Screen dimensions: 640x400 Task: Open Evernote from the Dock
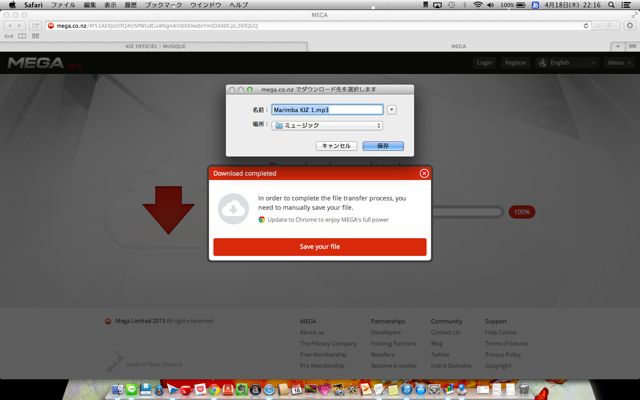242,390
